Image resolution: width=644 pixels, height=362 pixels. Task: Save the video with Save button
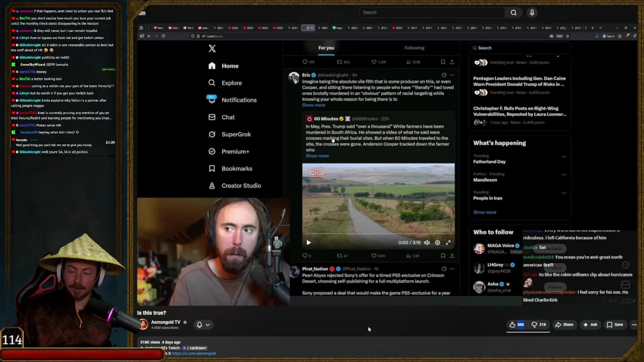(615, 325)
